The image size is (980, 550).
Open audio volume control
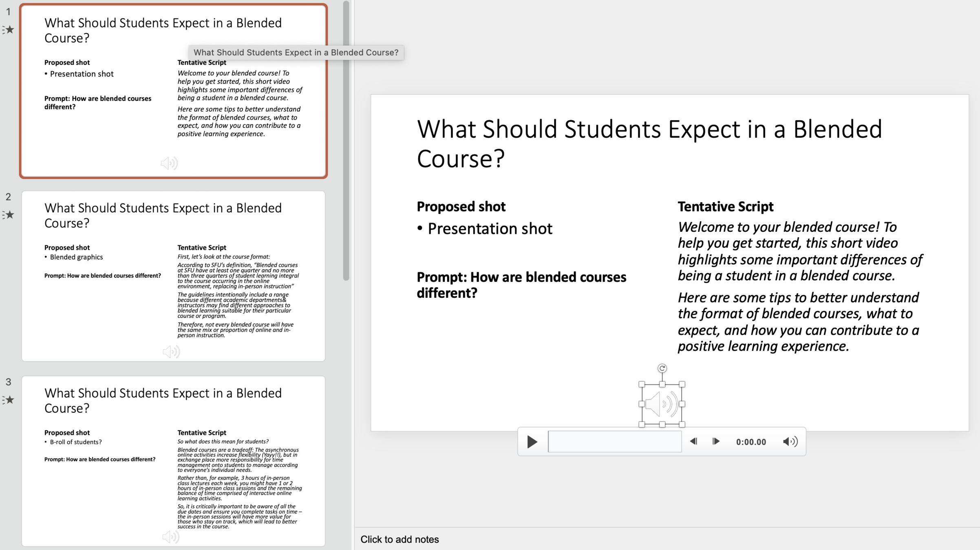[790, 442]
